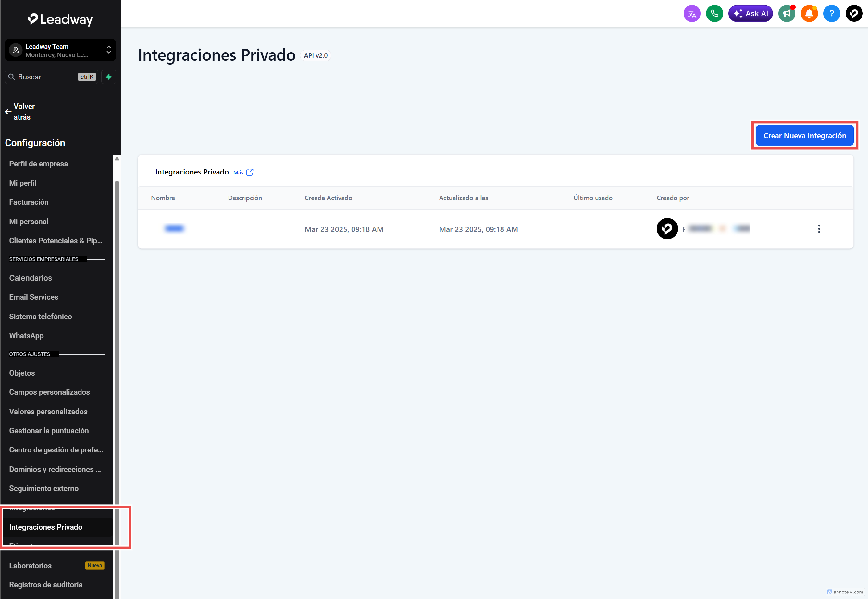Open the language translation icon
Image resolution: width=868 pixels, height=599 pixels.
692,13
